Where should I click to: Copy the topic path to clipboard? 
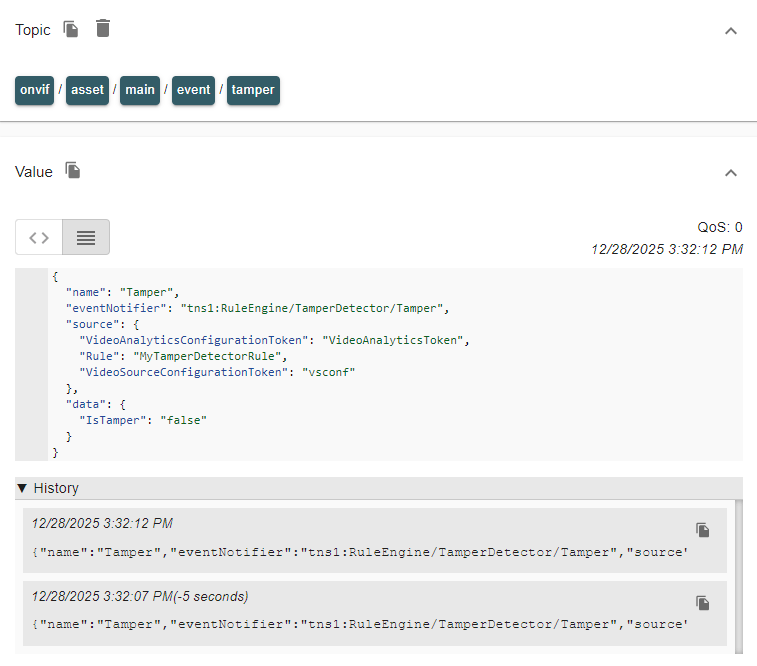[71, 29]
